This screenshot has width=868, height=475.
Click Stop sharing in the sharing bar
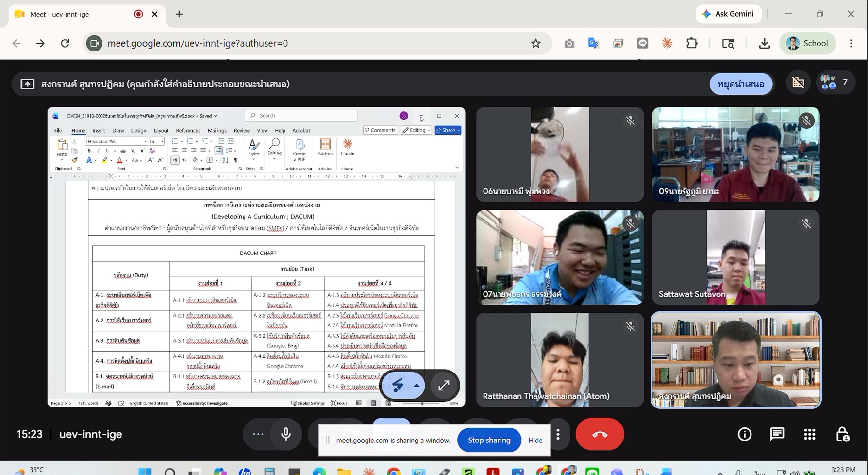point(489,440)
